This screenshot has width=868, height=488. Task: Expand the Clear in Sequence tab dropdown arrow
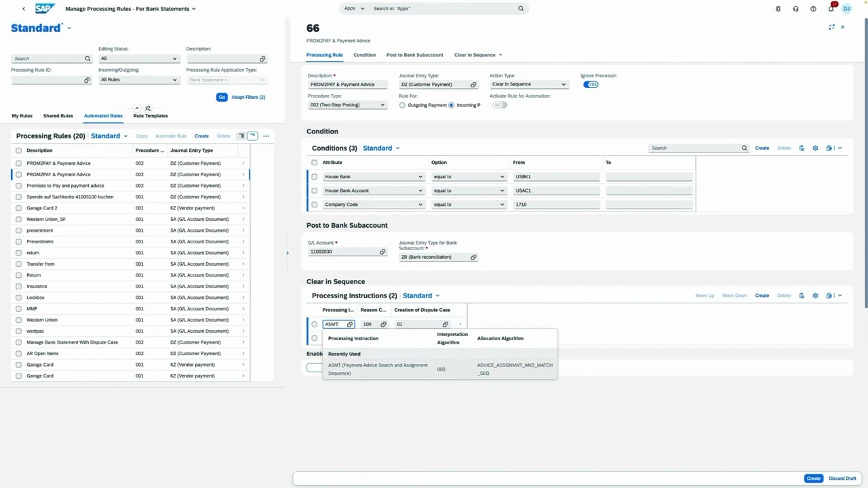pyautogui.click(x=500, y=55)
